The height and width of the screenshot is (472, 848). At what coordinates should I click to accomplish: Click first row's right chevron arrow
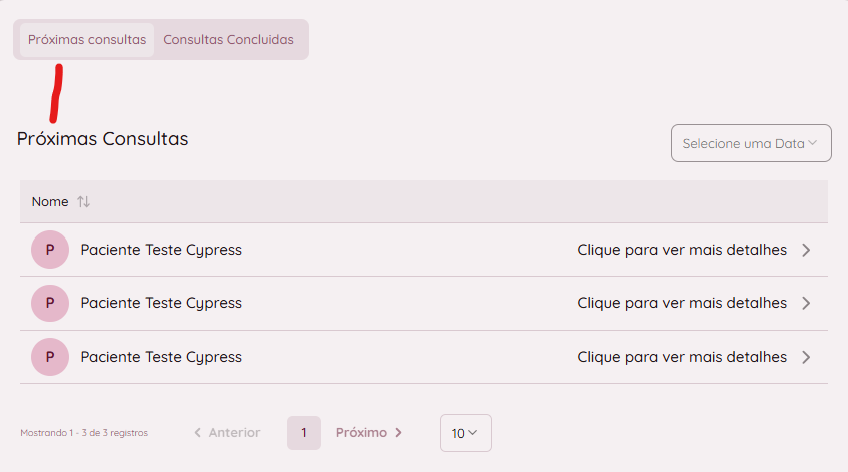click(807, 250)
